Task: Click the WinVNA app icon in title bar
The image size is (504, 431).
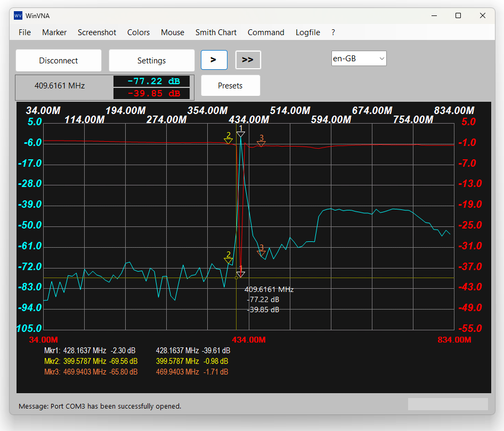Action: 18,15
